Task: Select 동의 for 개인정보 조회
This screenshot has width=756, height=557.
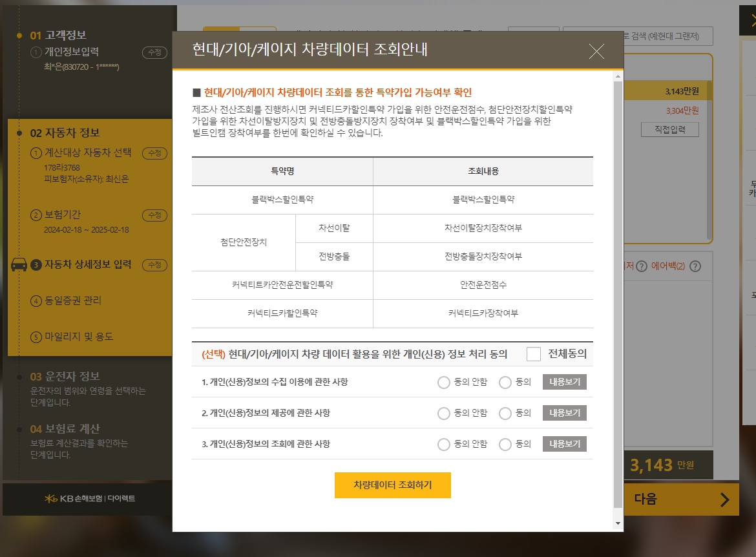Action: click(505, 444)
